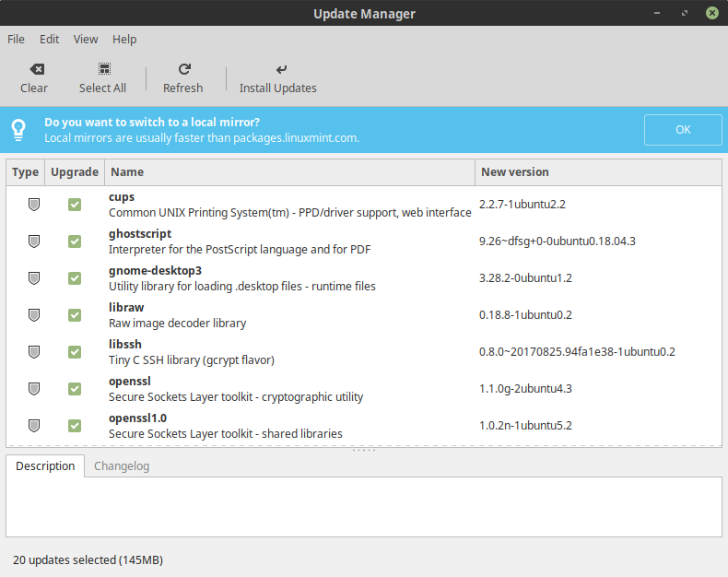
Task: Click the shield type icon for libssh
Action: [x=34, y=352]
